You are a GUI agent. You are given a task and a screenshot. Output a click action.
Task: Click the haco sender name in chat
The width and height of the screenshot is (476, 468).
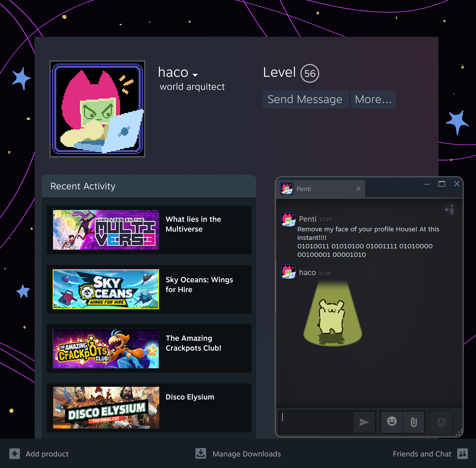click(307, 273)
